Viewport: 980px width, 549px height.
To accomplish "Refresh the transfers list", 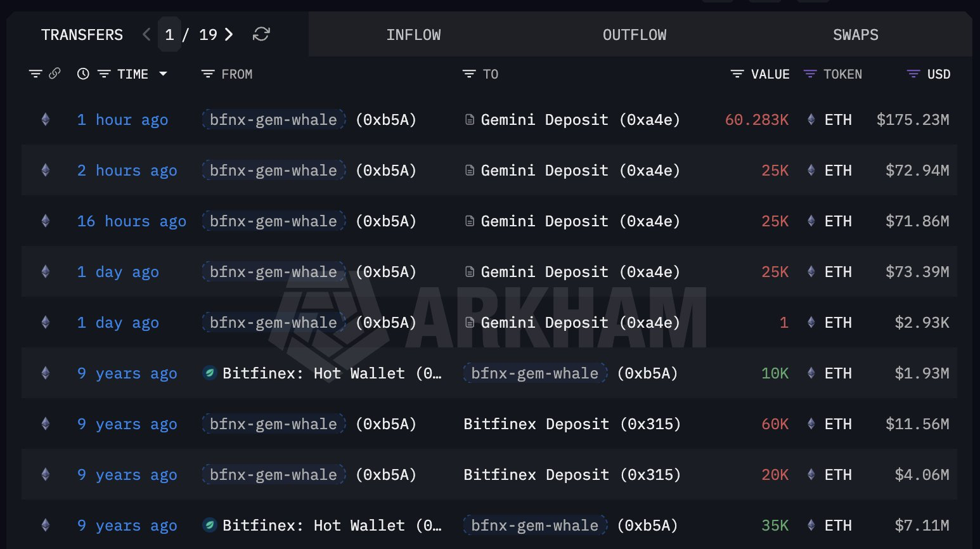I will point(262,35).
